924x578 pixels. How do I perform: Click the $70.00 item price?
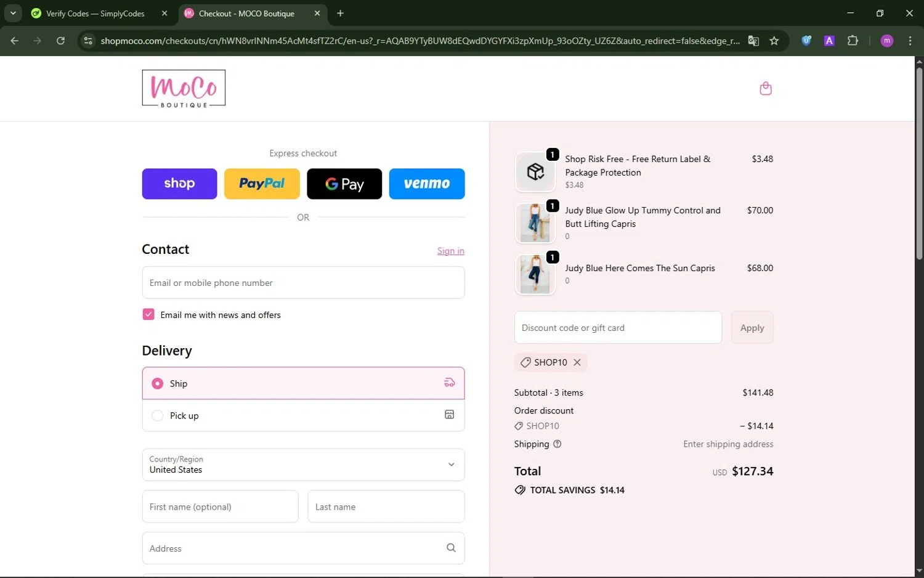(760, 210)
